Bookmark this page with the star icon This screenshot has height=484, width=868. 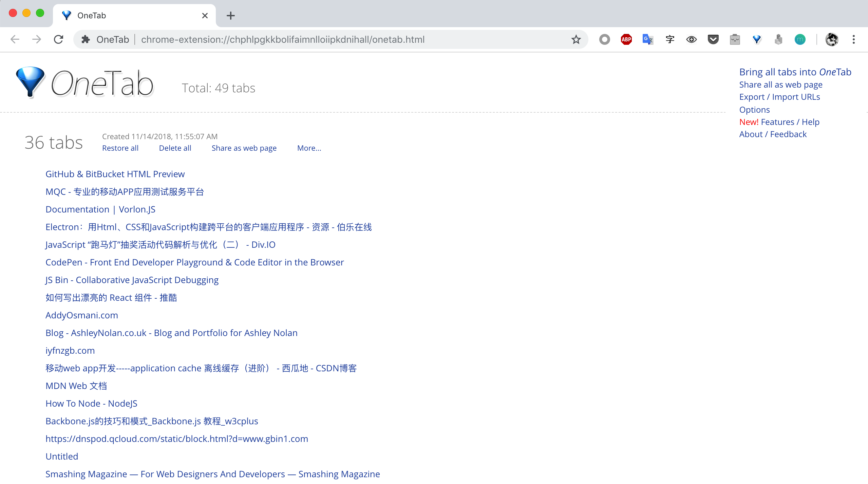576,39
